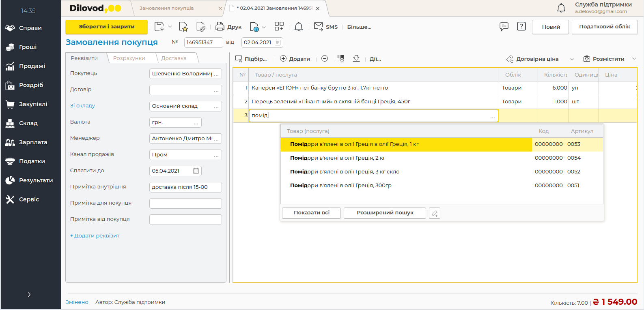Open the date picker for Сплатити до
This screenshot has width=644, height=310.
(196, 171)
